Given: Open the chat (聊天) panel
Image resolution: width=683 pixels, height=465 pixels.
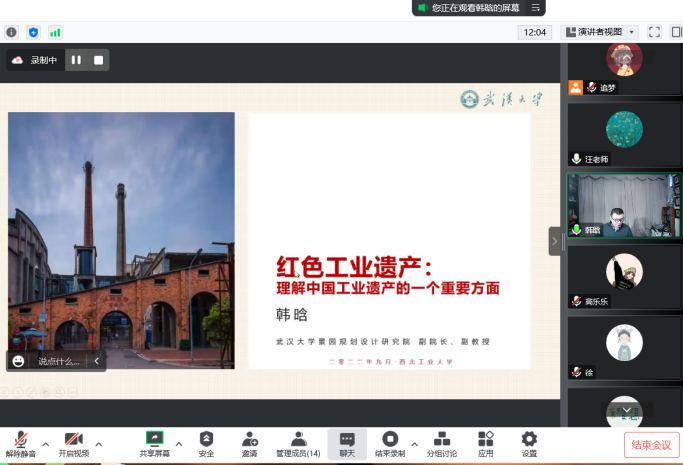Looking at the screenshot, I should point(347,443).
